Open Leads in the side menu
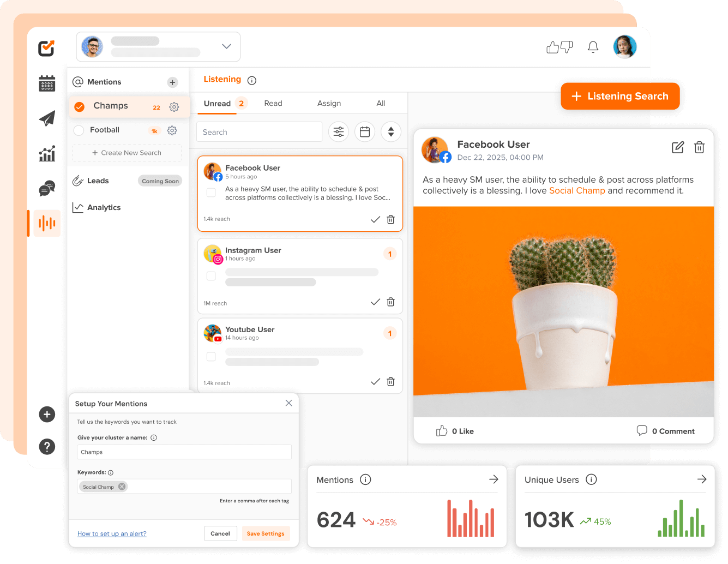 [98, 181]
